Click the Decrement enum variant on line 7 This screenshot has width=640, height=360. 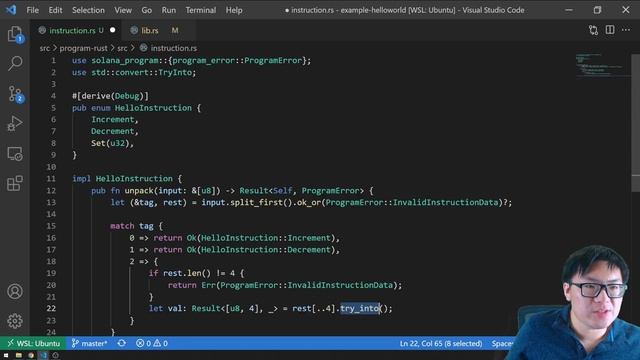pyautogui.click(x=113, y=131)
